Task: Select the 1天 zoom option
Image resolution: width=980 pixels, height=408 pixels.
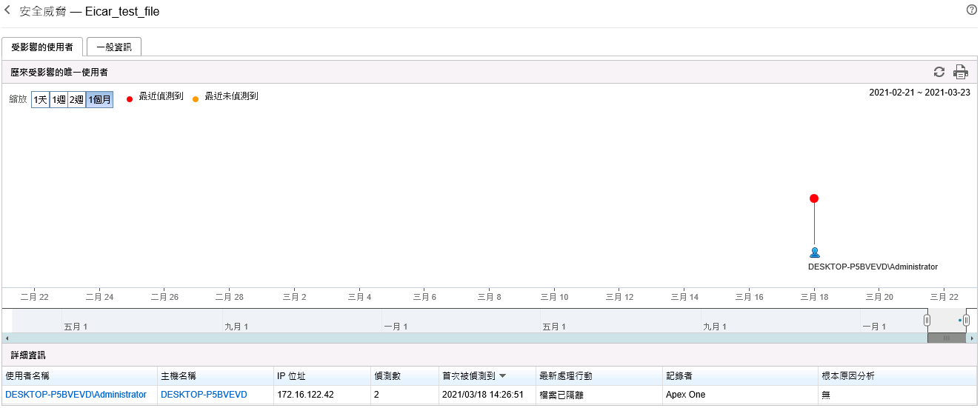Action: point(40,100)
